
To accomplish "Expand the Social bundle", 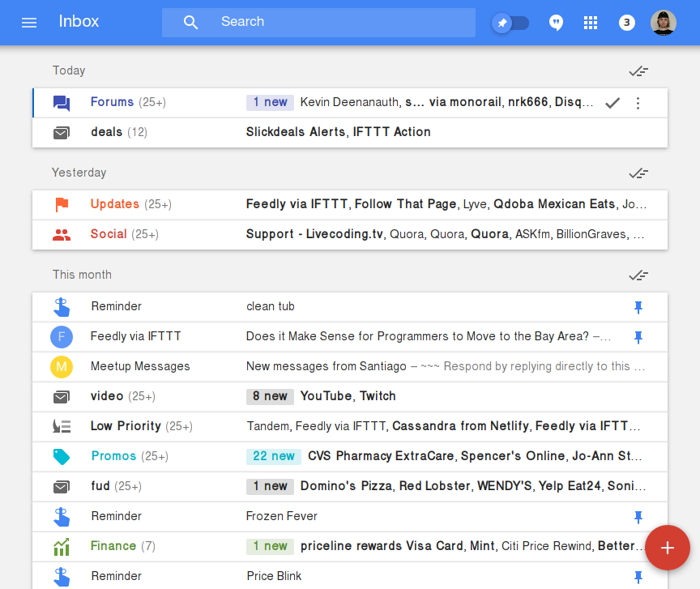I will pyautogui.click(x=350, y=234).
